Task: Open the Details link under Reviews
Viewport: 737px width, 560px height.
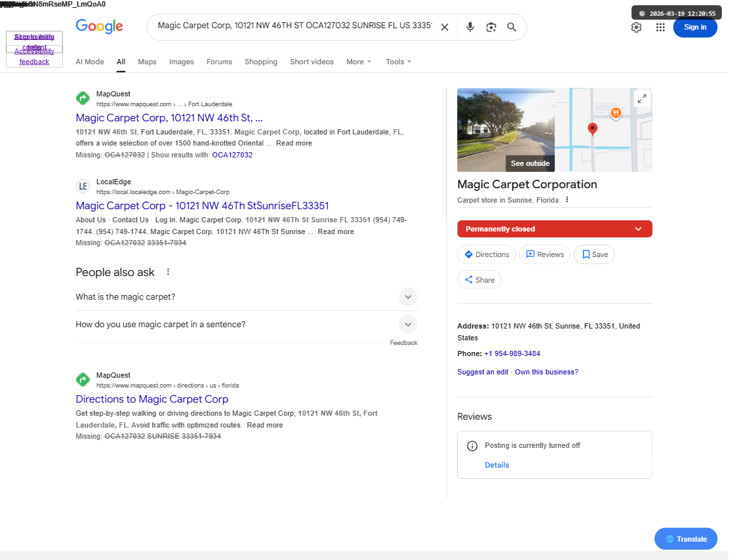Action: coord(497,465)
